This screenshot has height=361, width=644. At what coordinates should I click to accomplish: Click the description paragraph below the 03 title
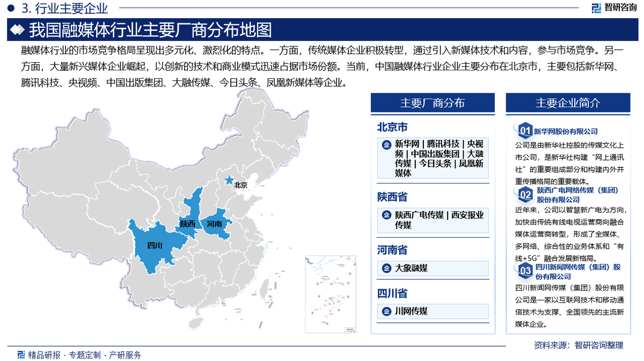pyautogui.click(x=569, y=305)
